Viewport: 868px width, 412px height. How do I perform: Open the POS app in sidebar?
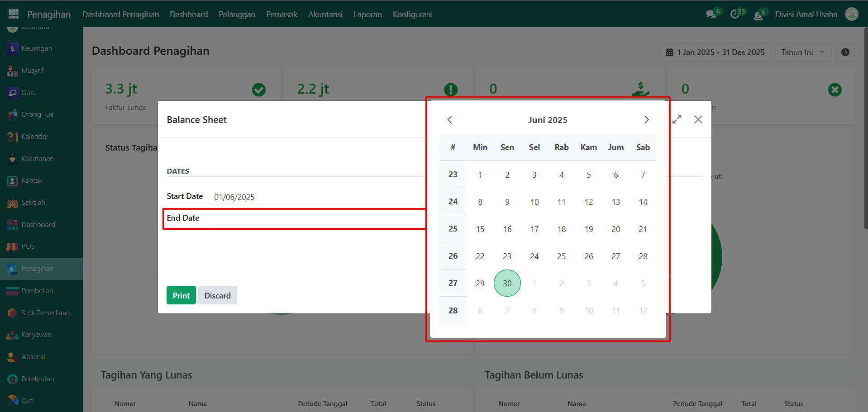pos(28,246)
